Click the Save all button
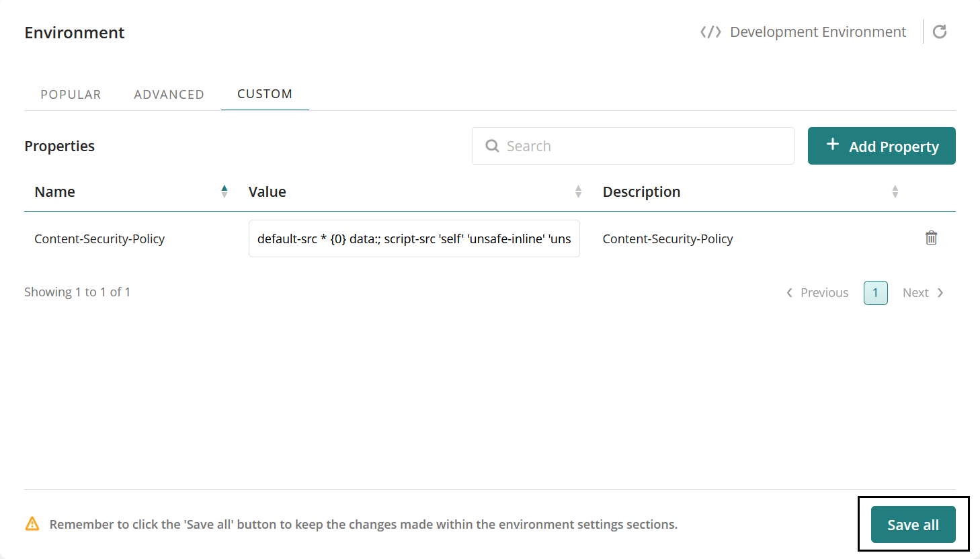The height and width of the screenshot is (559, 980). click(913, 525)
